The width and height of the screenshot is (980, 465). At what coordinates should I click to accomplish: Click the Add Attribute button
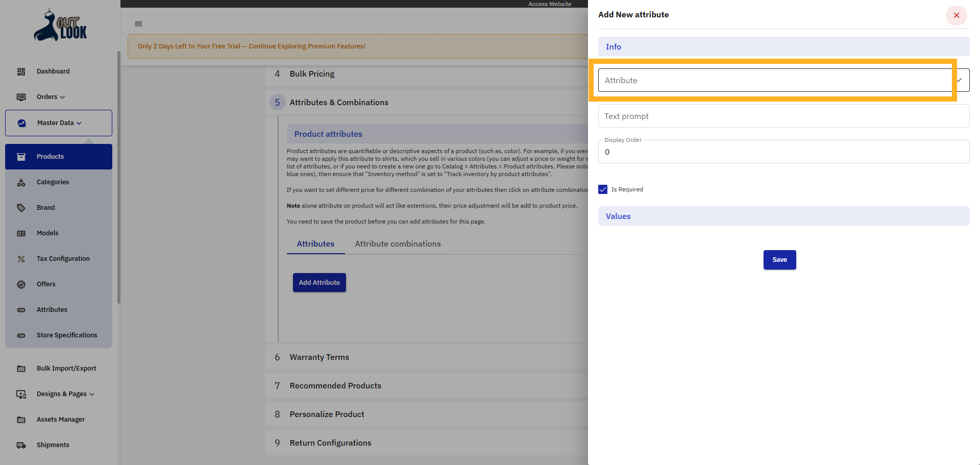tap(319, 282)
